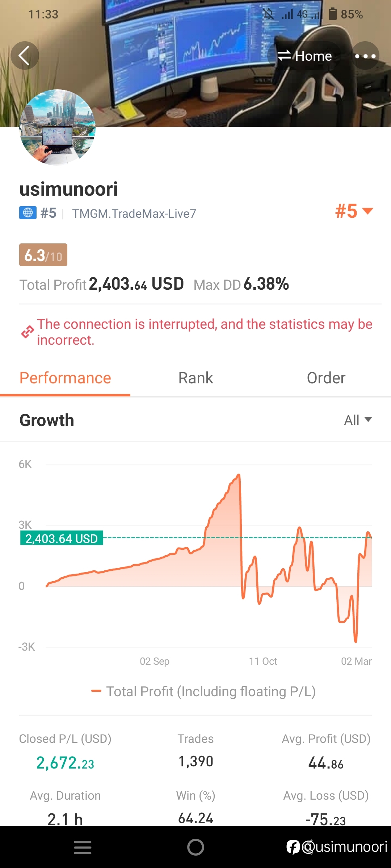Viewport: 391px width, 868px height.
Task: Tap the 6.3/10 score badge
Action: coord(43,255)
